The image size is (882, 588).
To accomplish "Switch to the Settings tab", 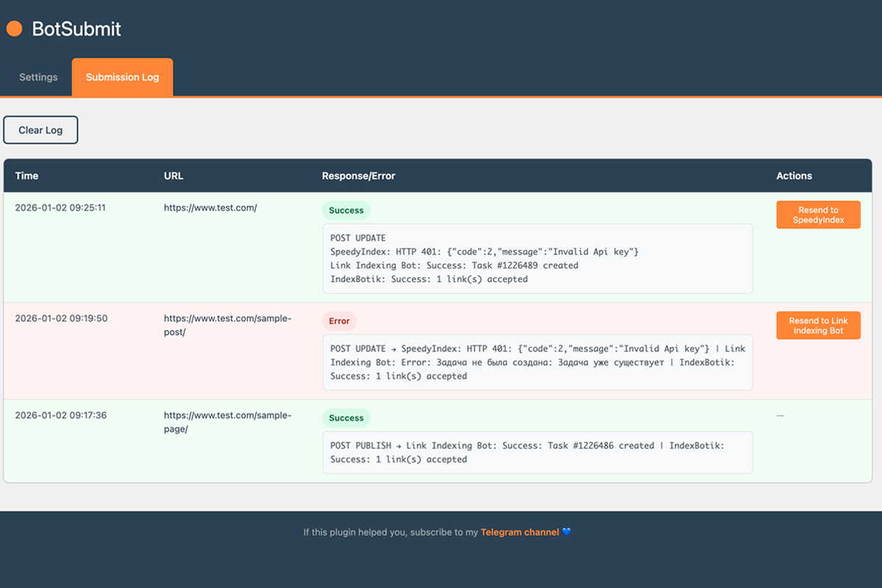I will coord(37,76).
